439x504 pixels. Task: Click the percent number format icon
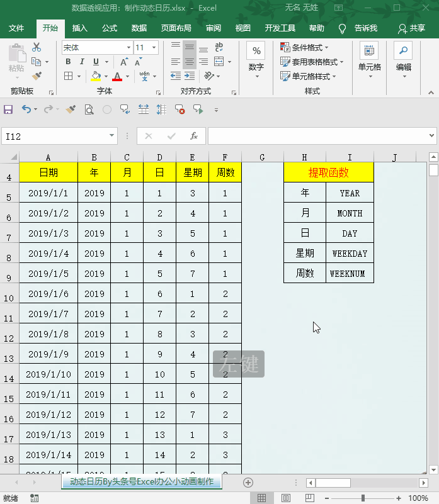pyautogui.click(x=256, y=51)
